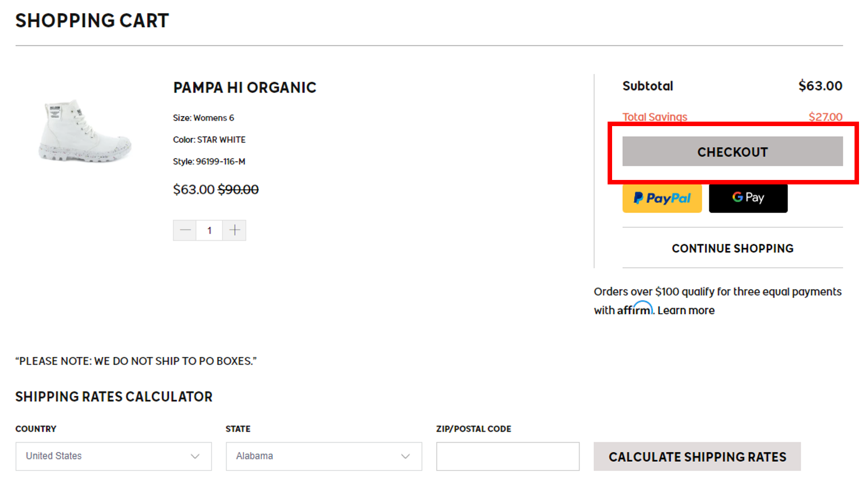Open the Pampa Hi Organic boot thumbnail

tap(85, 131)
